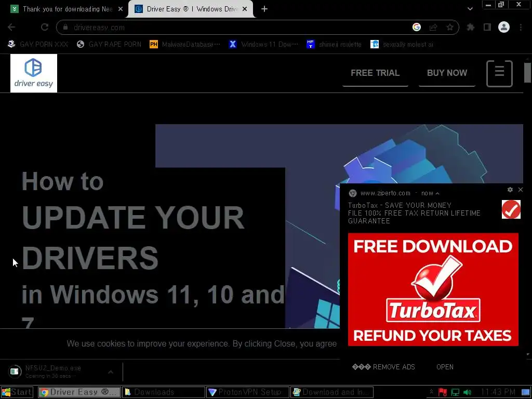The height and width of the screenshot is (399, 532).
Task: Open a new tab with plus button
Action: click(x=264, y=9)
